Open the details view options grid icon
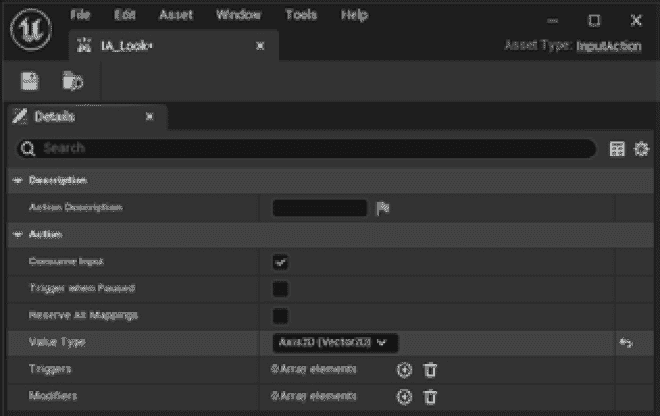The height and width of the screenshot is (416, 660). click(x=617, y=149)
